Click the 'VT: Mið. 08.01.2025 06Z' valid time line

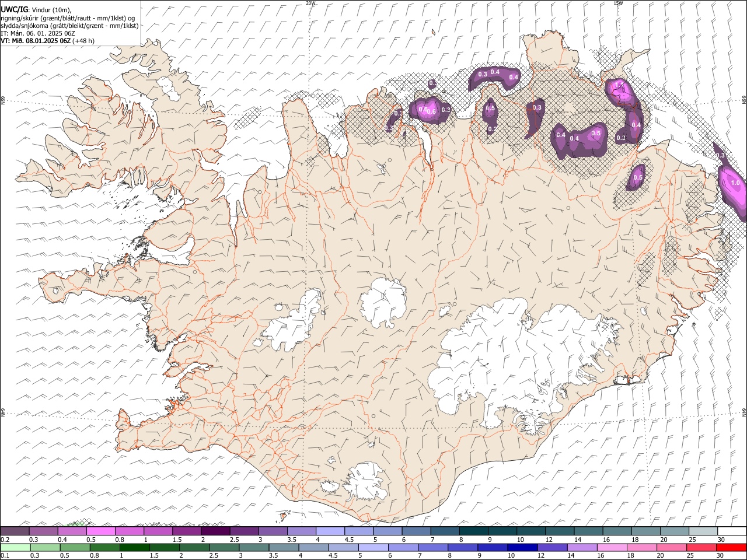36,41
